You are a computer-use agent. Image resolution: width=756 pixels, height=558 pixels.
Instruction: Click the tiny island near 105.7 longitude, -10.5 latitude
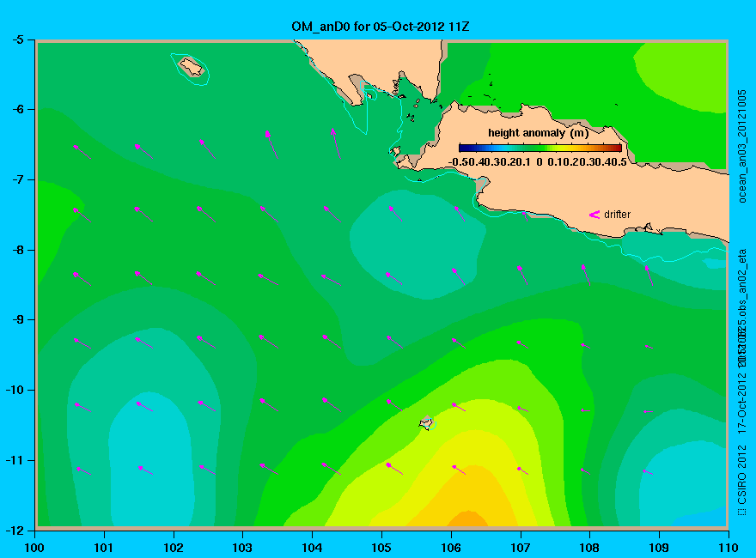click(x=426, y=423)
